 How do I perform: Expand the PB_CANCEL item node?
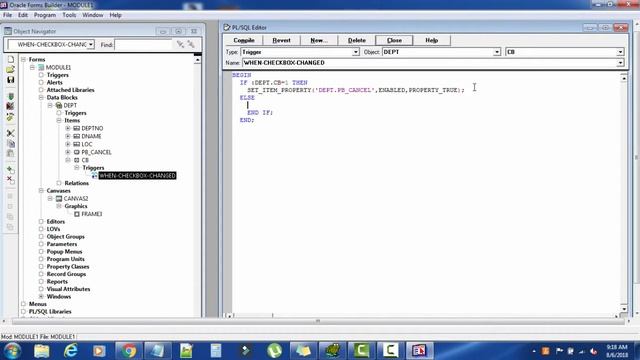coord(68,152)
